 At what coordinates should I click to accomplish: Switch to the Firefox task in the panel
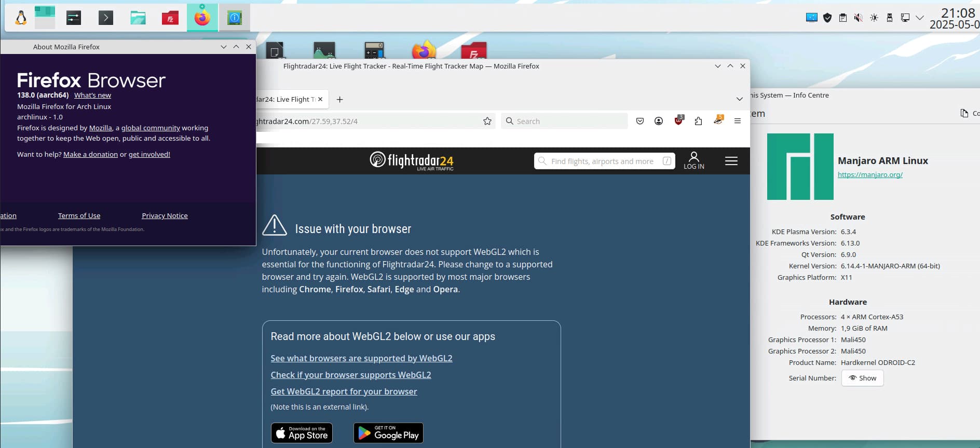tap(202, 18)
